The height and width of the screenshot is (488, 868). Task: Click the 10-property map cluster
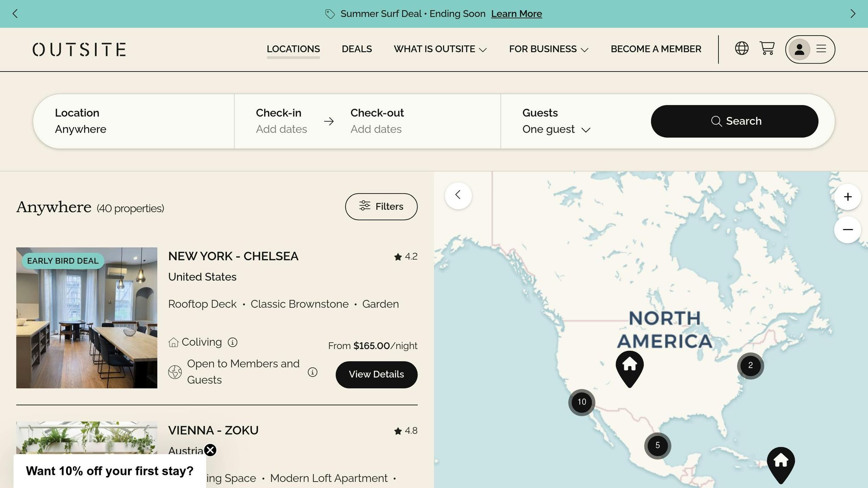581,402
